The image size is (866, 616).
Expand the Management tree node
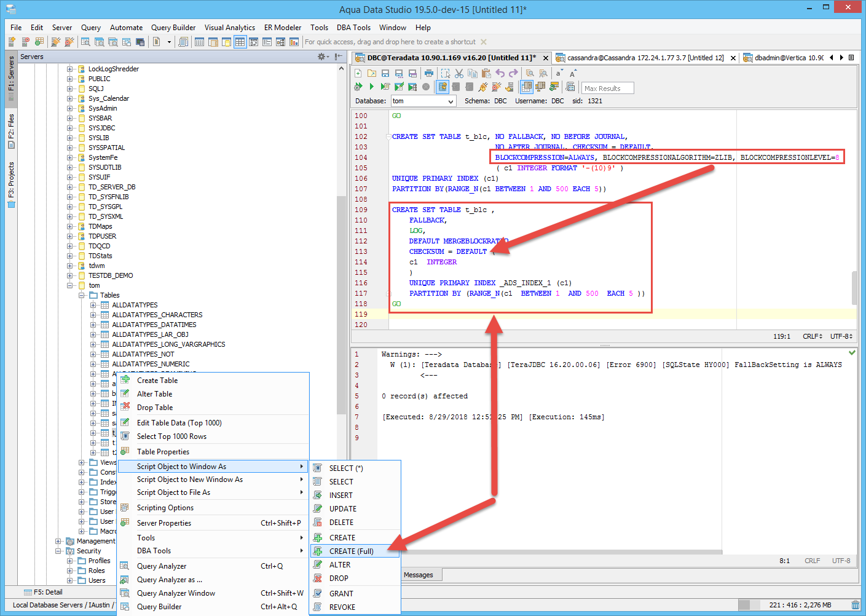(x=58, y=541)
